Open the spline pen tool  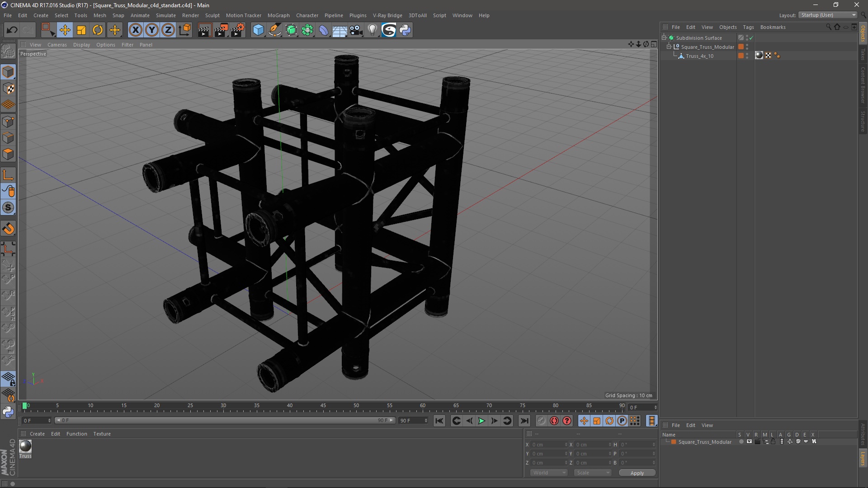click(275, 30)
